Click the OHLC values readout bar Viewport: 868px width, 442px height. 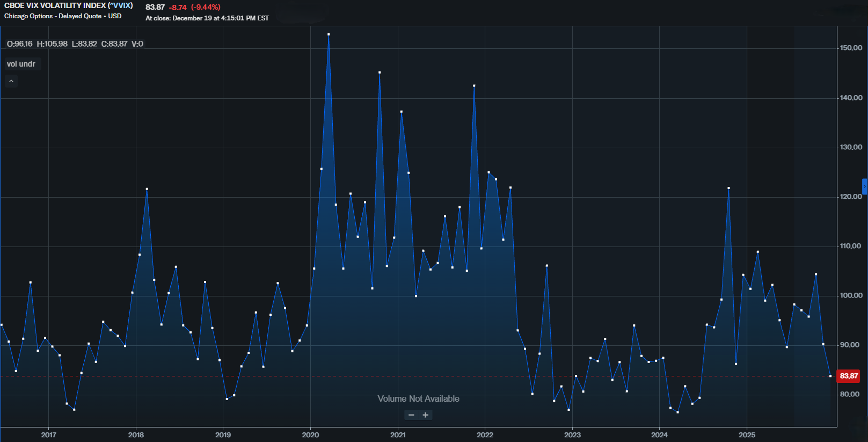[75, 44]
